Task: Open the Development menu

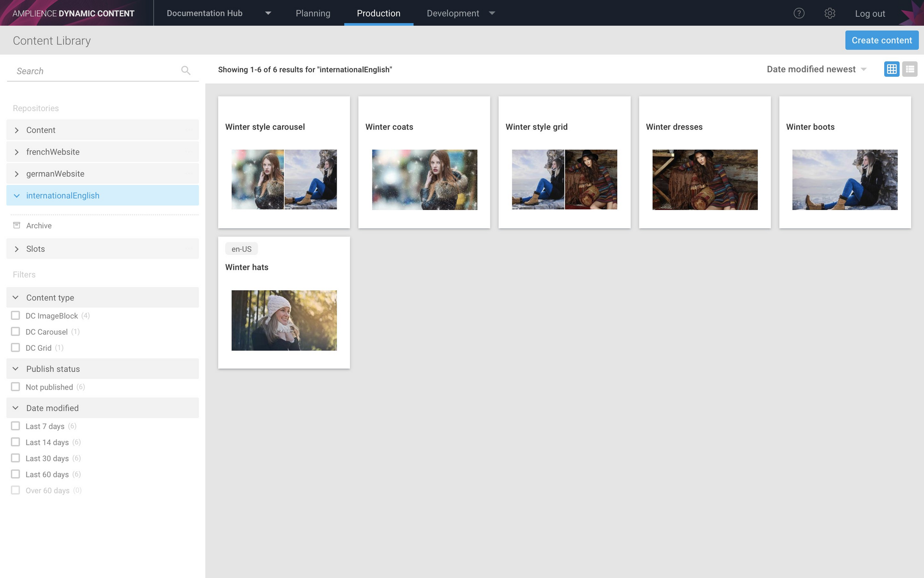Action: [460, 13]
